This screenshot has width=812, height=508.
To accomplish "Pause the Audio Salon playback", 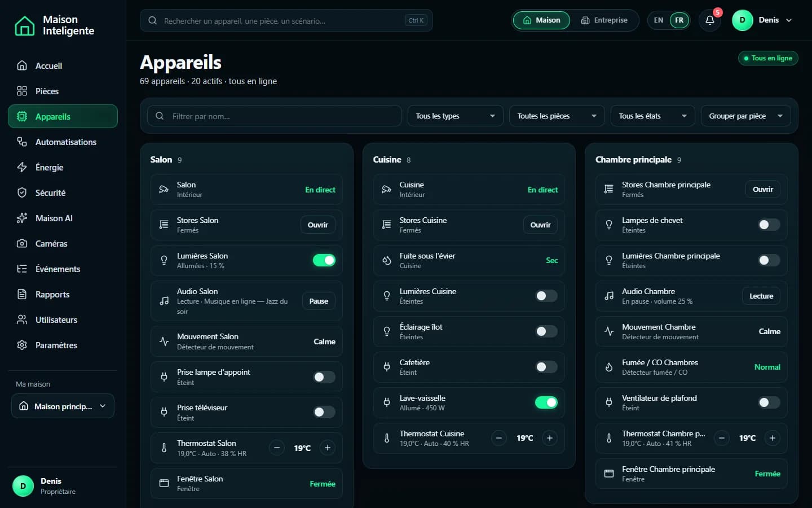I will click(x=319, y=301).
